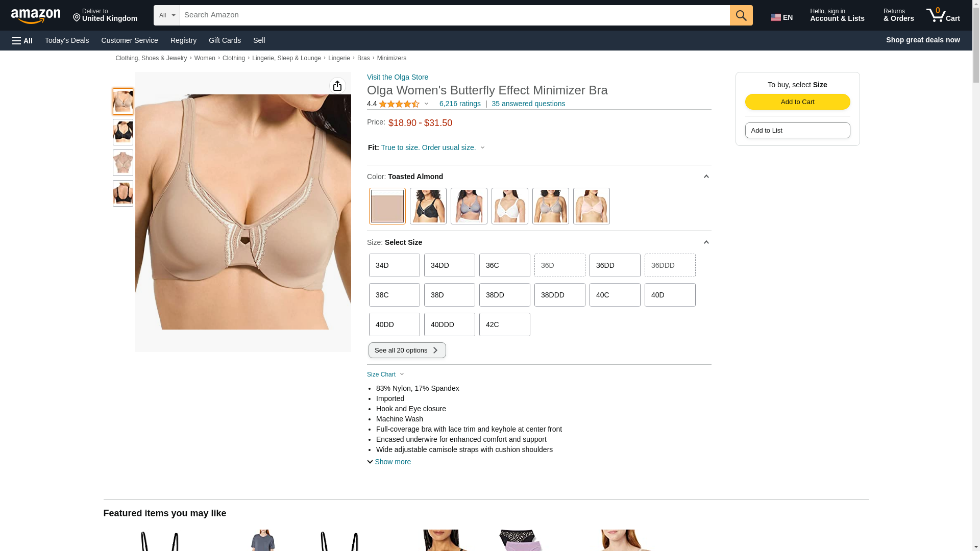Open the shopping cart icon
980x551 pixels.
[943, 15]
